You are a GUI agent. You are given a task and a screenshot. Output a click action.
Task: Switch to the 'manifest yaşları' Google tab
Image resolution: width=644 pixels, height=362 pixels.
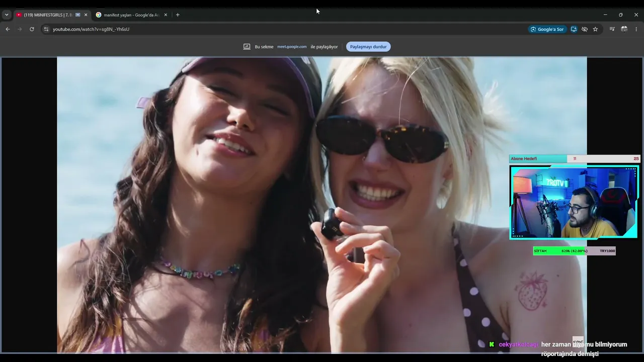pos(131,15)
